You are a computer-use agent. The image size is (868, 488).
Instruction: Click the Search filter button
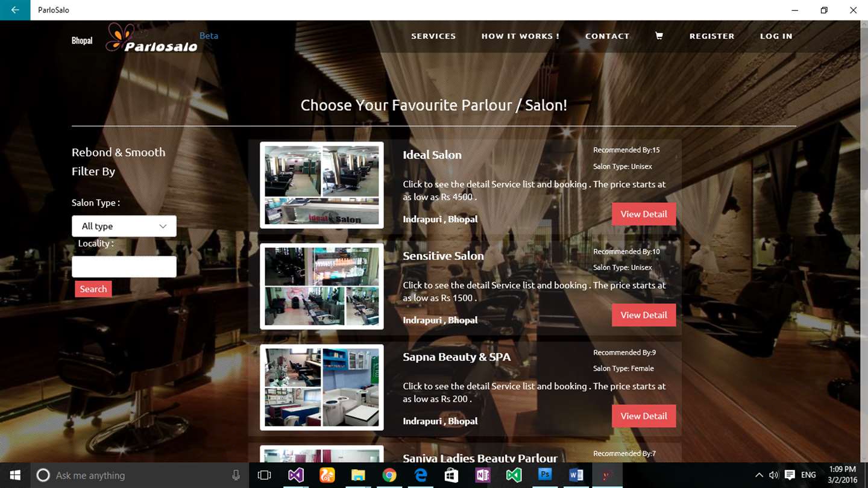coord(93,289)
